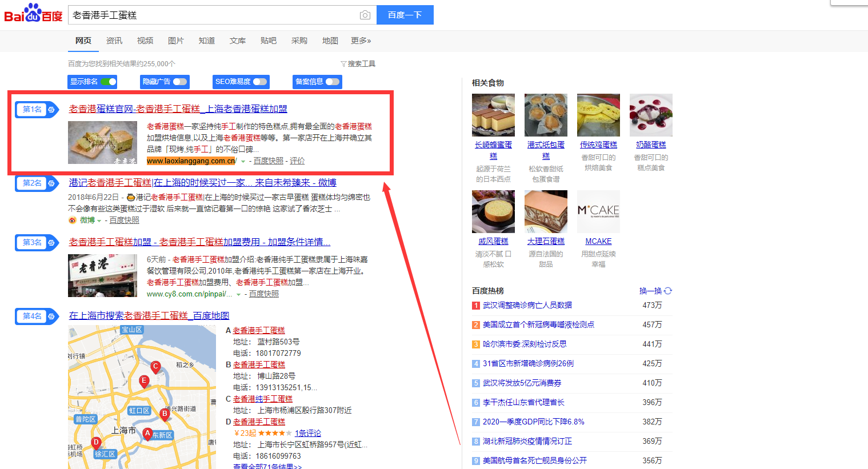
Task: Open 港记老香港手工蛋糕 Weibo result link
Action: point(203,183)
